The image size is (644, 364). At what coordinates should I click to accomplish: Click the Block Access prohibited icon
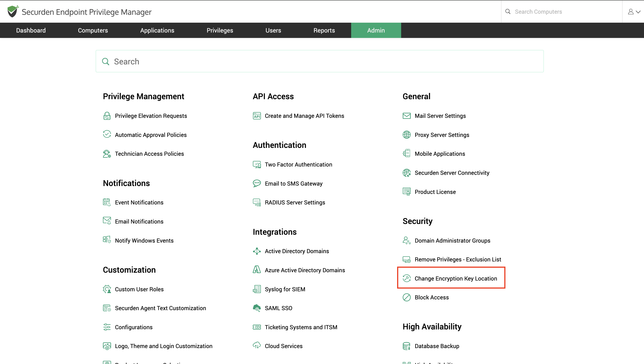click(x=407, y=297)
